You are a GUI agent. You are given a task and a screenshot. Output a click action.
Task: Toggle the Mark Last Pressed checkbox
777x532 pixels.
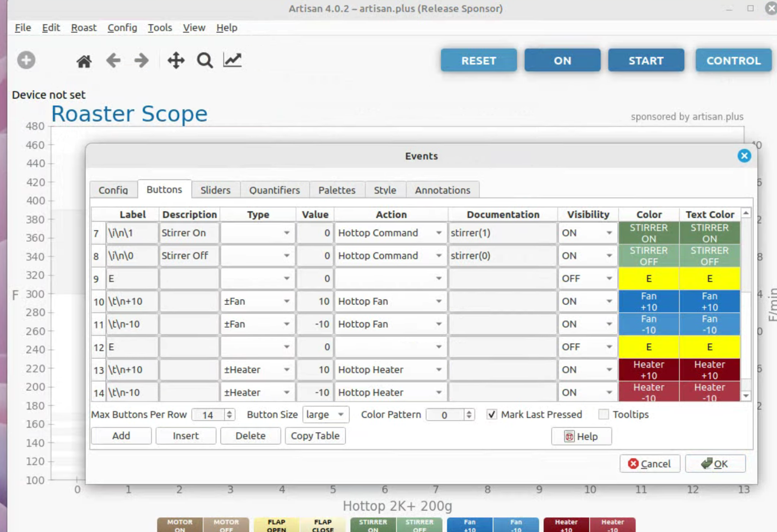(x=492, y=415)
